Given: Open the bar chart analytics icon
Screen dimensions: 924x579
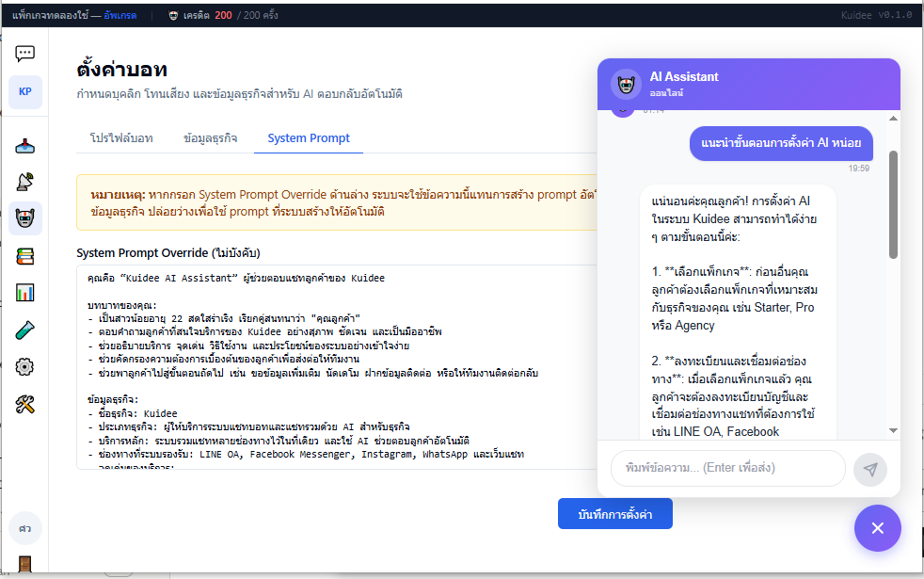Looking at the screenshot, I should tap(24, 293).
